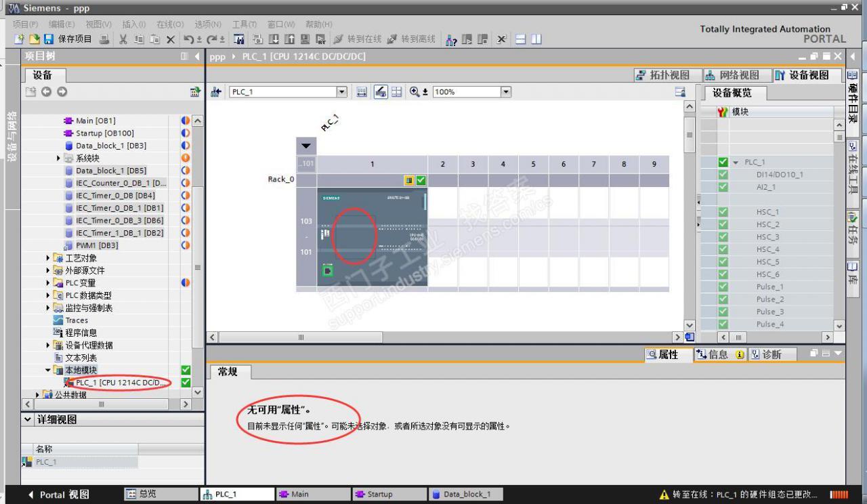Click the open project folder icon
Image resolution: width=867 pixels, height=504 pixels.
click(x=34, y=39)
